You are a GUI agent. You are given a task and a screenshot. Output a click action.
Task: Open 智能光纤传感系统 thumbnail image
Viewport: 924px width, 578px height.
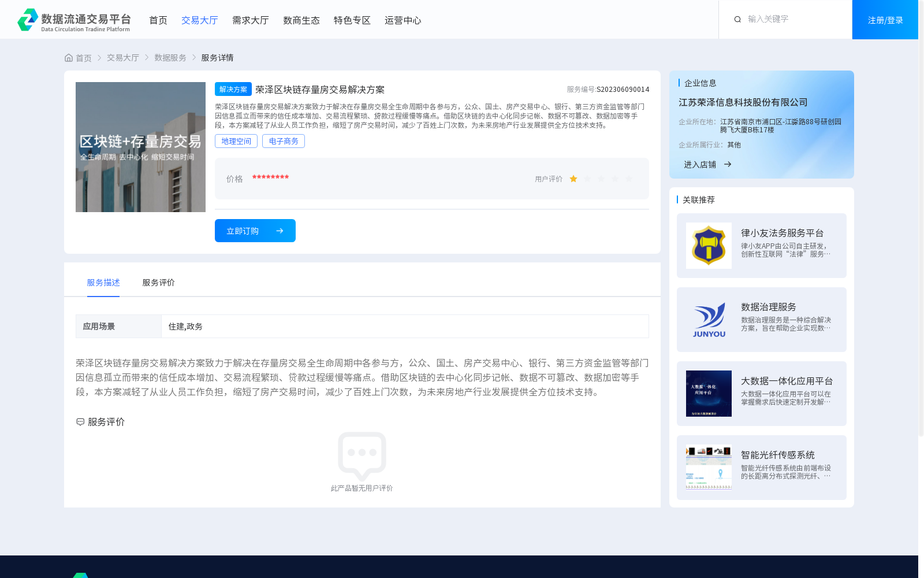(709, 468)
